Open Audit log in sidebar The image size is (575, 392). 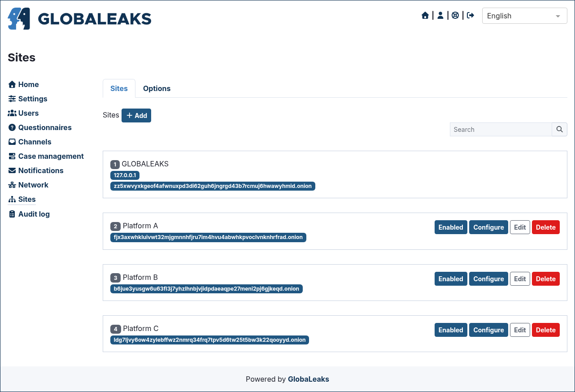[29, 214]
